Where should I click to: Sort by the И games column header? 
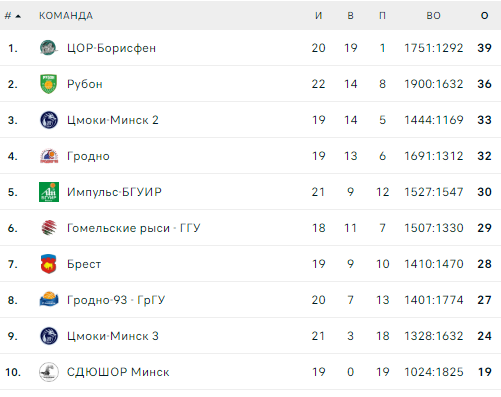tap(318, 16)
